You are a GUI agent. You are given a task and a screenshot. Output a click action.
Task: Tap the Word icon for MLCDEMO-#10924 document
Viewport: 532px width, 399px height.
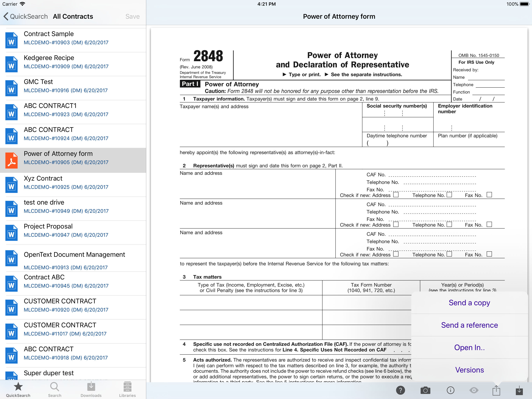[11, 136]
